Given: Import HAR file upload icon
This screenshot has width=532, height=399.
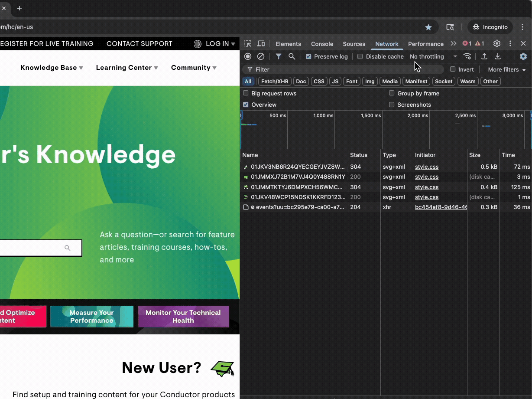Looking at the screenshot, I should pyautogui.click(x=484, y=56).
